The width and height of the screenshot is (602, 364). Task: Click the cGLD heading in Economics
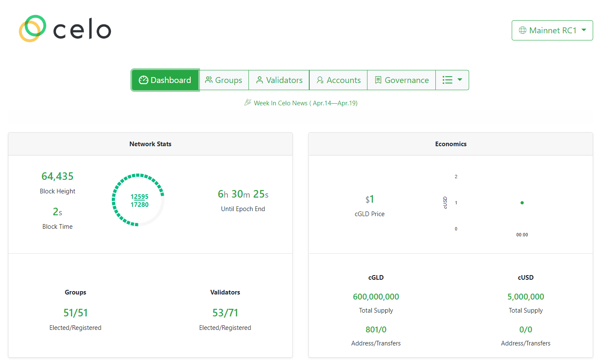click(x=376, y=278)
